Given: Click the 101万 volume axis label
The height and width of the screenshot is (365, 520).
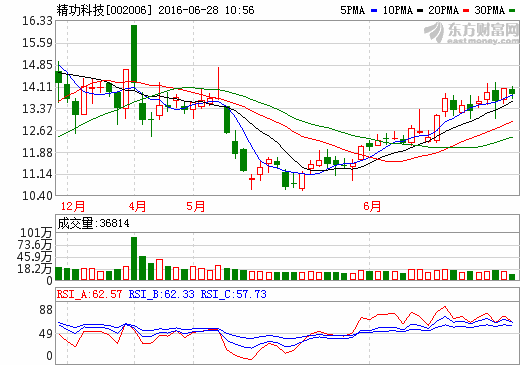Looking at the screenshot, I should pos(36,233).
